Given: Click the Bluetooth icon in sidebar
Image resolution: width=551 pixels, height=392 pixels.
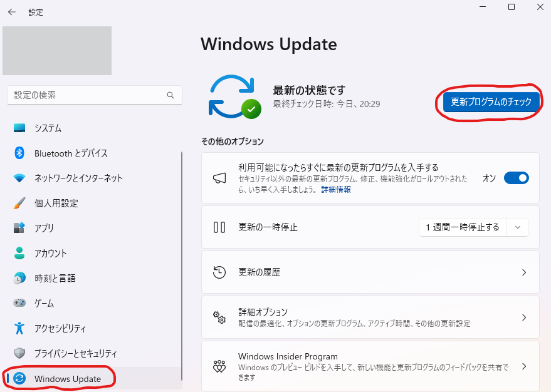Looking at the screenshot, I should [19, 153].
